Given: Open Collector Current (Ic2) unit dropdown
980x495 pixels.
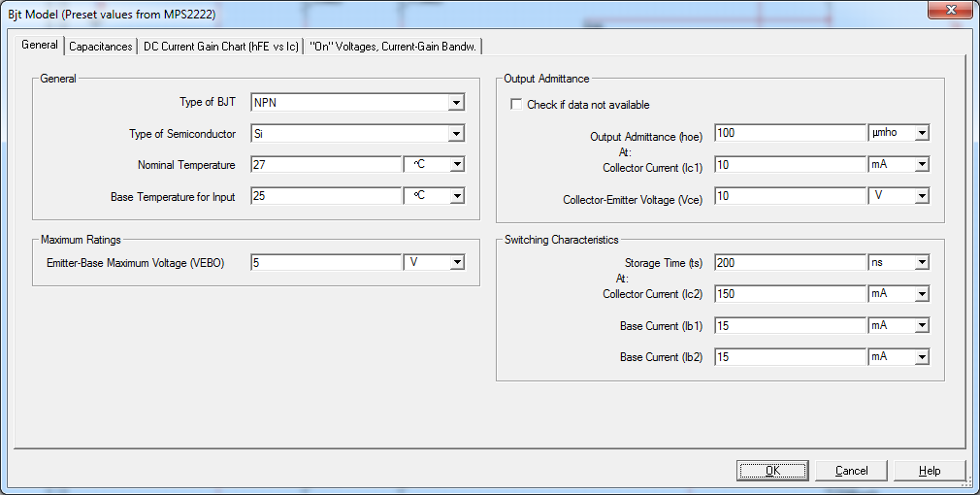Looking at the screenshot, I should click(x=922, y=294).
